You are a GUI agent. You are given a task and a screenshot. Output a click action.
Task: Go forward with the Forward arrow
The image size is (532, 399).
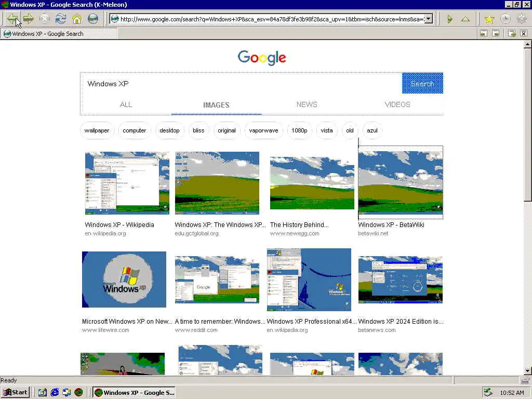point(29,19)
